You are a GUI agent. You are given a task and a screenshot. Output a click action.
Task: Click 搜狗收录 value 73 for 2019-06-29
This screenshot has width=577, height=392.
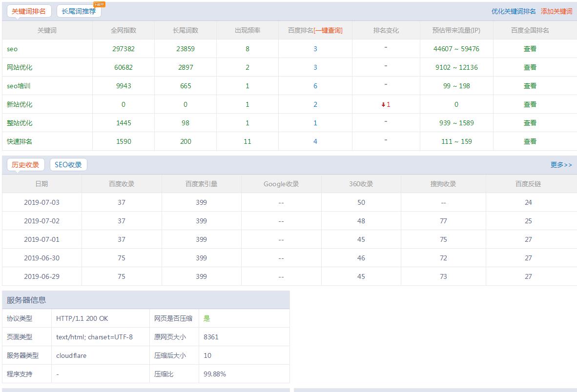(x=443, y=276)
